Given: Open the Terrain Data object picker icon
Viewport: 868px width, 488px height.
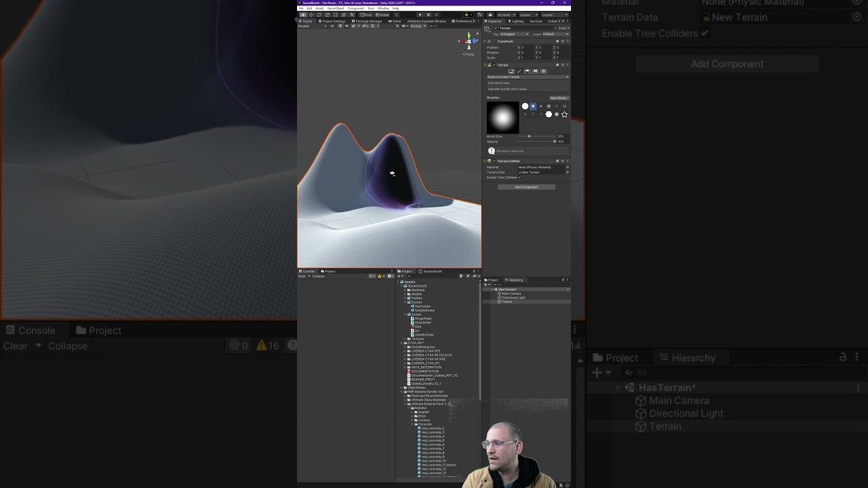Looking at the screenshot, I should [x=568, y=172].
